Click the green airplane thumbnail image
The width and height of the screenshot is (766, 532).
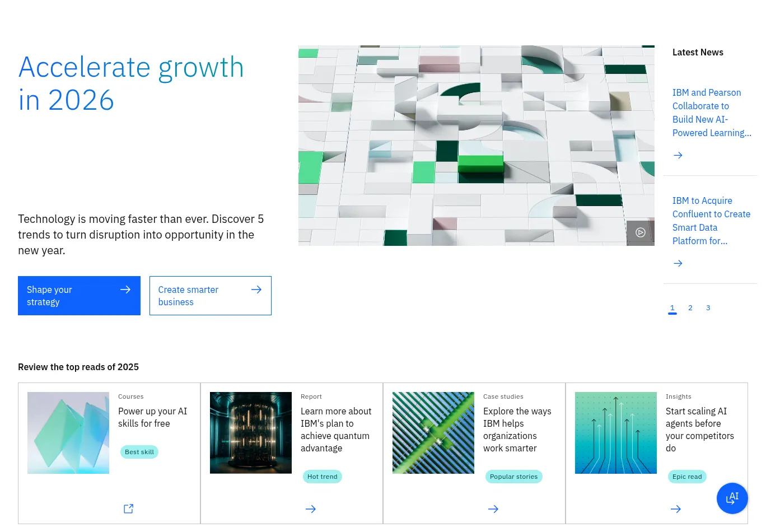(x=433, y=433)
